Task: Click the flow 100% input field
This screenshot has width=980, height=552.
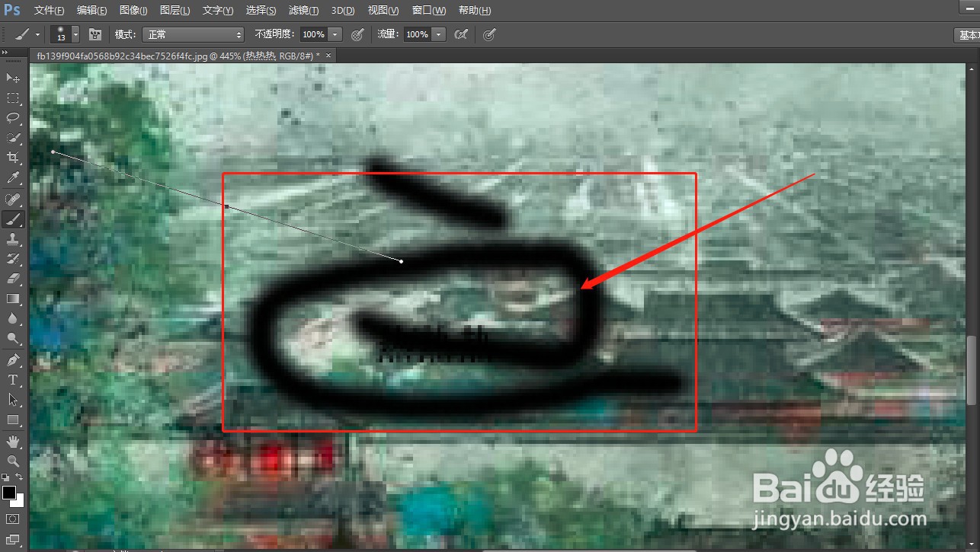Action: point(417,34)
